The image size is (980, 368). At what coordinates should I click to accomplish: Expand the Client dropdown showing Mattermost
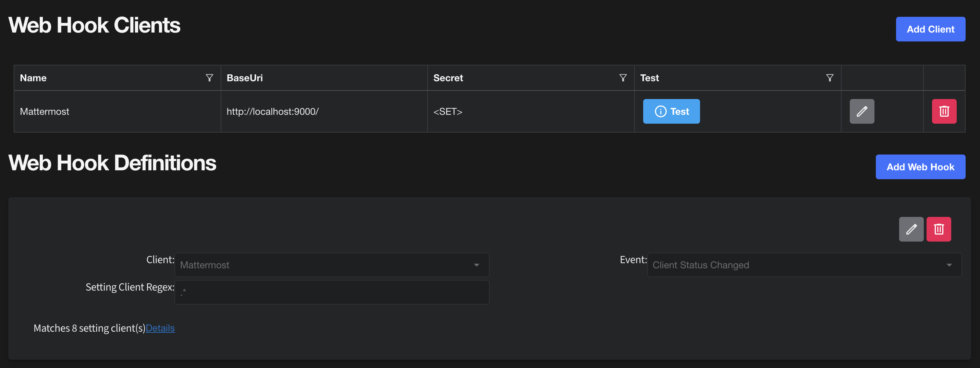click(x=332, y=265)
